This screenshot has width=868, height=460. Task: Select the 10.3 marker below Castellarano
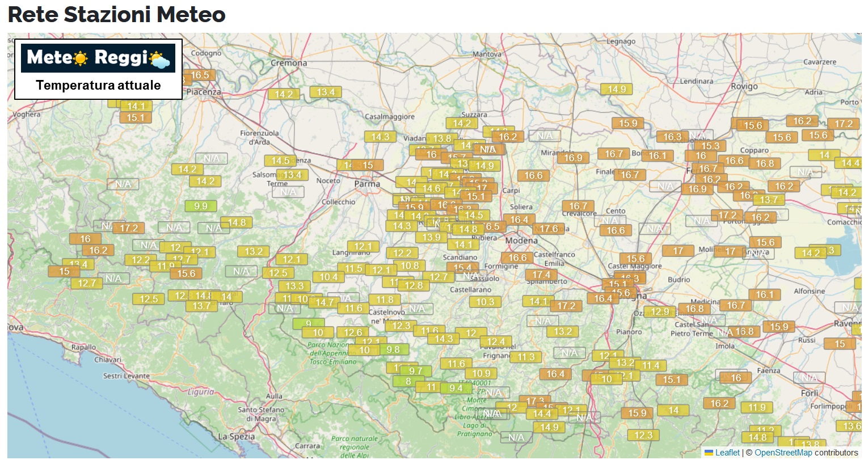485,302
